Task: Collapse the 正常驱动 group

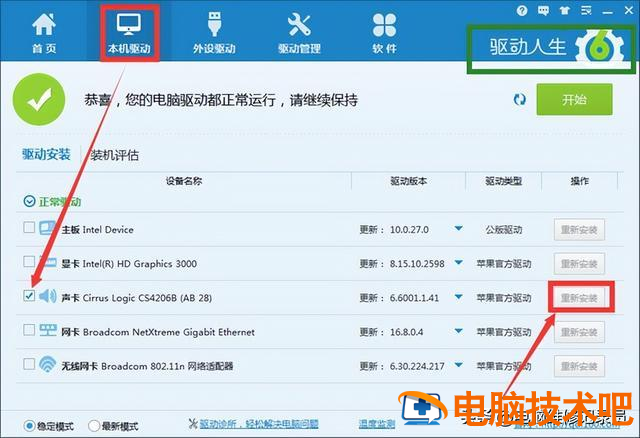Action: coord(29,201)
